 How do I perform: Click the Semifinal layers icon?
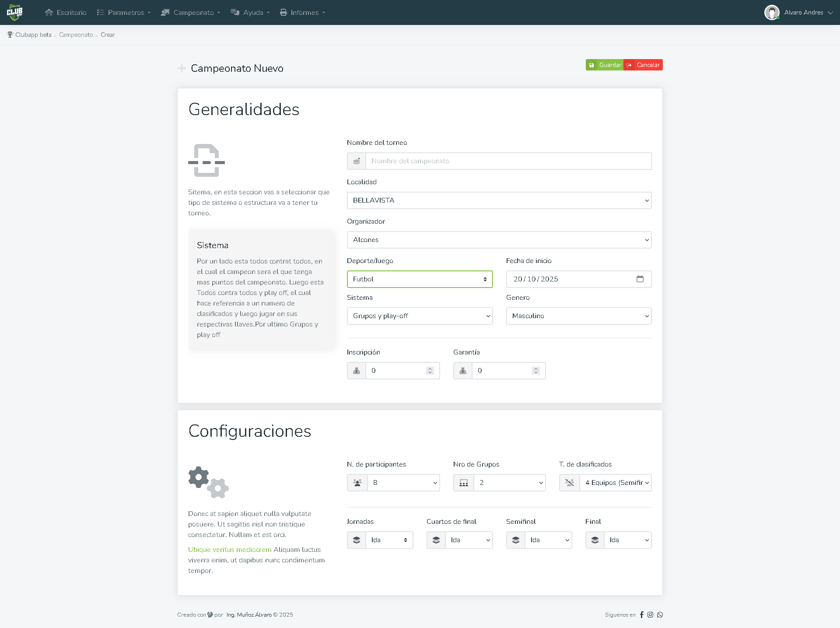pos(516,540)
